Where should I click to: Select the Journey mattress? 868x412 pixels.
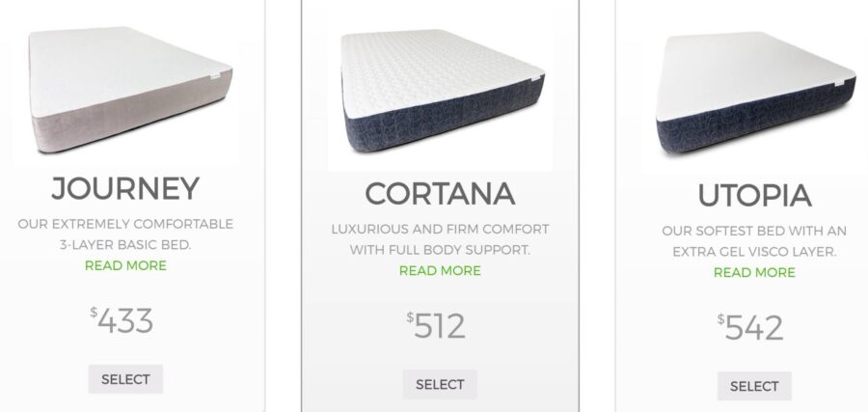(x=125, y=379)
